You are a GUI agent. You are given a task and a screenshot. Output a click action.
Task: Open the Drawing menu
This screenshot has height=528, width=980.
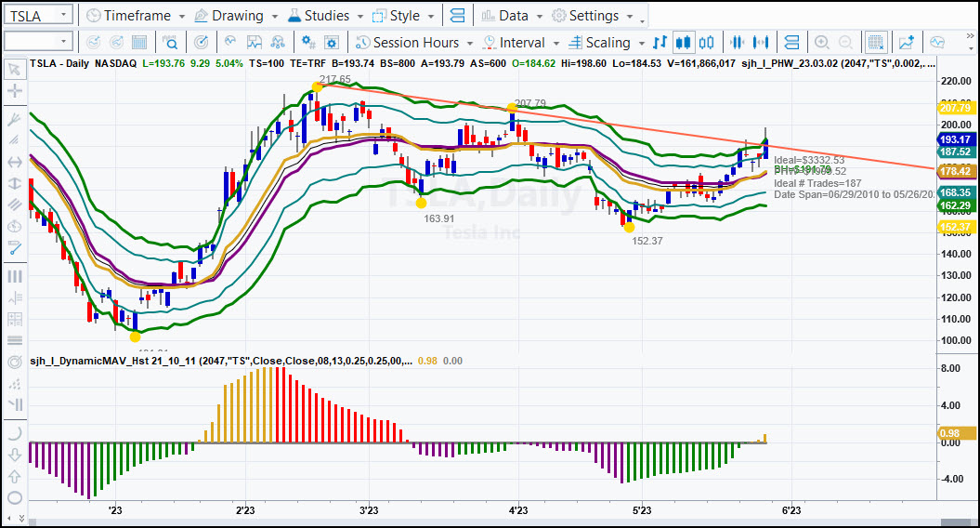[229, 16]
